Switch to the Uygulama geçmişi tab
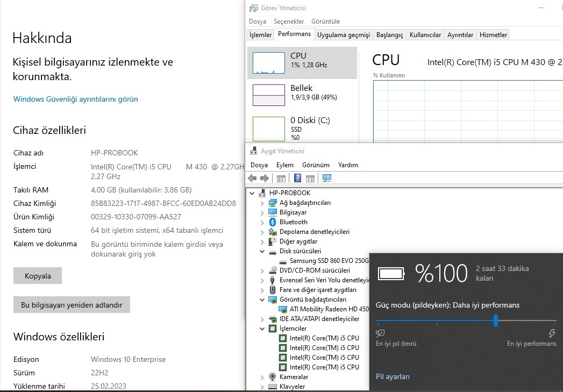This screenshot has height=392, width=563. click(344, 35)
